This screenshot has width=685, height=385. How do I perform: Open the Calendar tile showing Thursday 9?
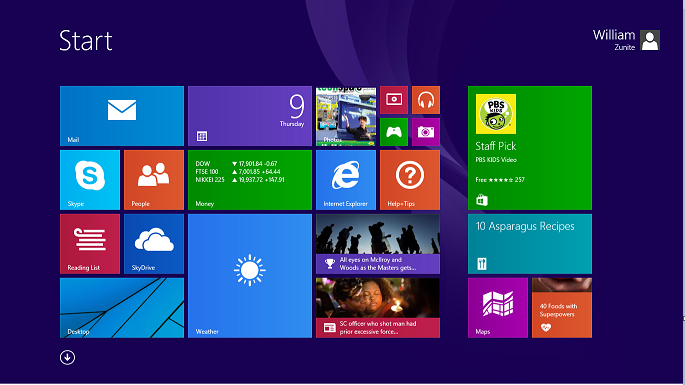point(250,116)
